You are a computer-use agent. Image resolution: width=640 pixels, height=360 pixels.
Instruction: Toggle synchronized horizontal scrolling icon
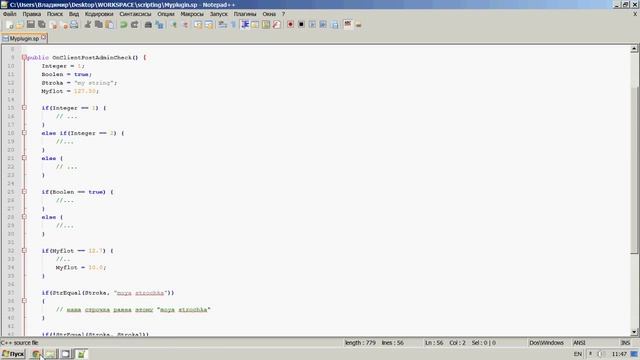pyautogui.click(x=209, y=24)
